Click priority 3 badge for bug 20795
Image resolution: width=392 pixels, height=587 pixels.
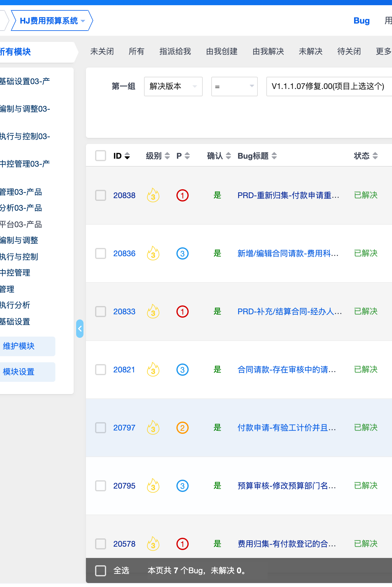[183, 486]
